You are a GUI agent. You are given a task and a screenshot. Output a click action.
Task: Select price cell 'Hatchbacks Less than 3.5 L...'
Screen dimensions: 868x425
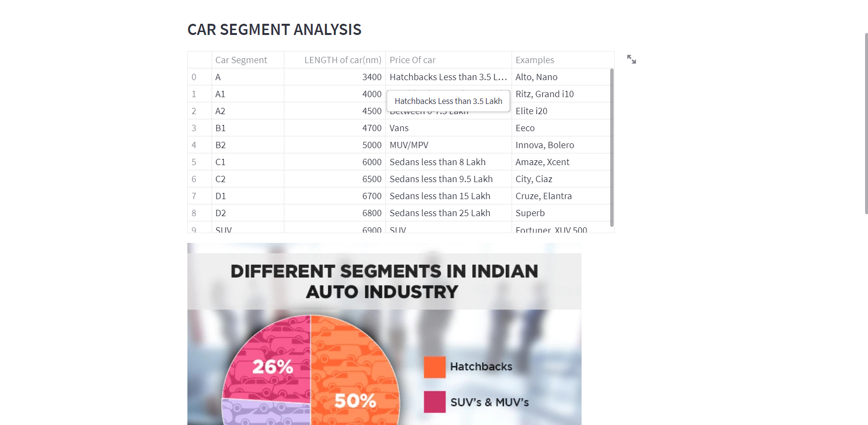pyautogui.click(x=449, y=77)
